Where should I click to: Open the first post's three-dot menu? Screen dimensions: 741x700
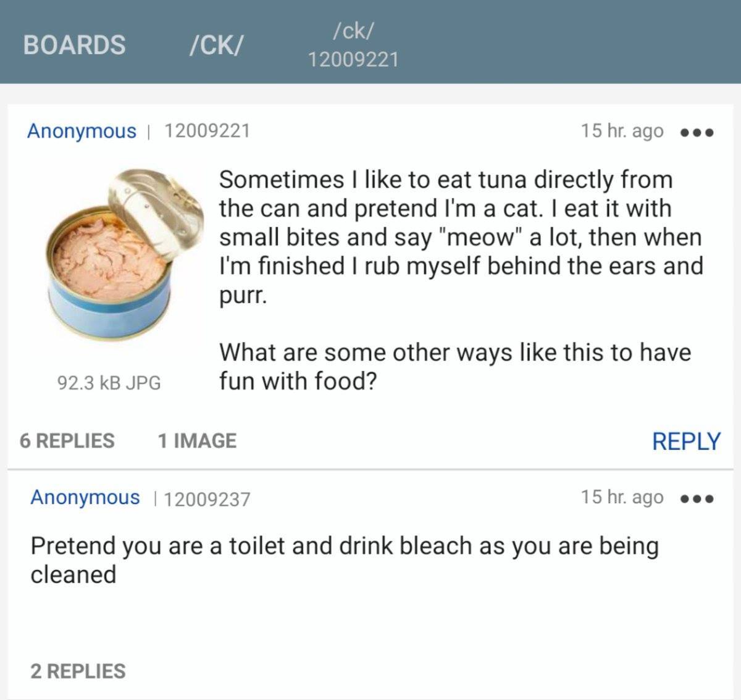pos(697,132)
